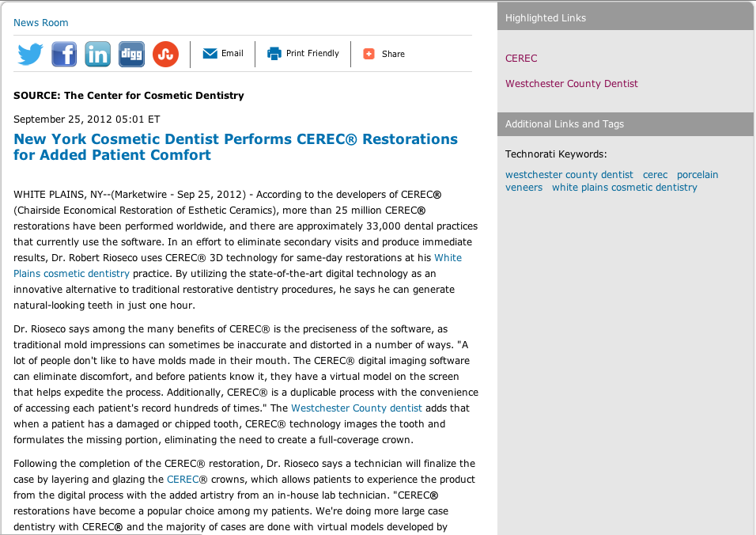Image resolution: width=756 pixels, height=535 pixels.
Task: Click the Share text link
Action: pyautogui.click(x=394, y=54)
